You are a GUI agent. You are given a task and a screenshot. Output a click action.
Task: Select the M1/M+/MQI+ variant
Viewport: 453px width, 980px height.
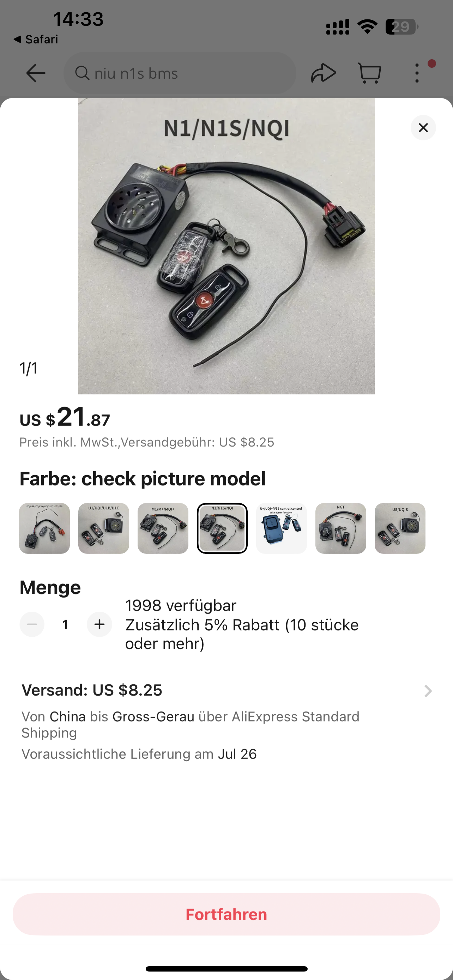[163, 528]
